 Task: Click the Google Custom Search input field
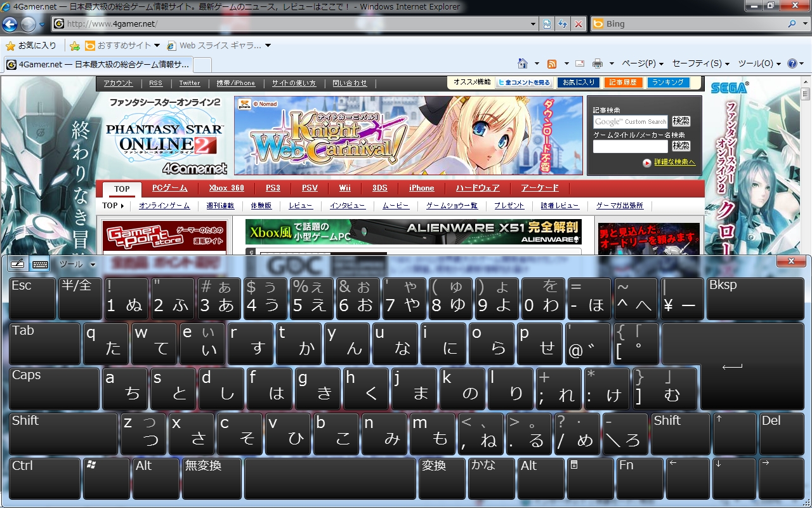click(x=631, y=121)
